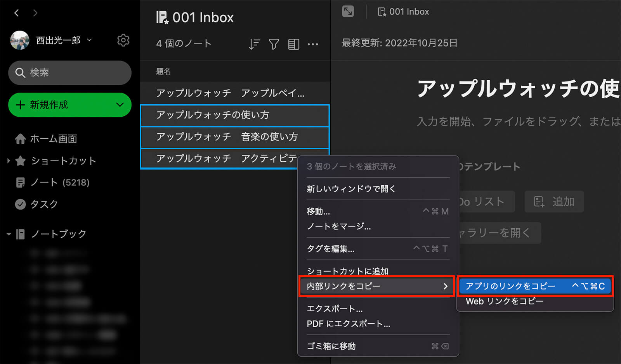Click the ギャラリーを開く button
This screenshot has height=364, width=621.
pos(500,233)
